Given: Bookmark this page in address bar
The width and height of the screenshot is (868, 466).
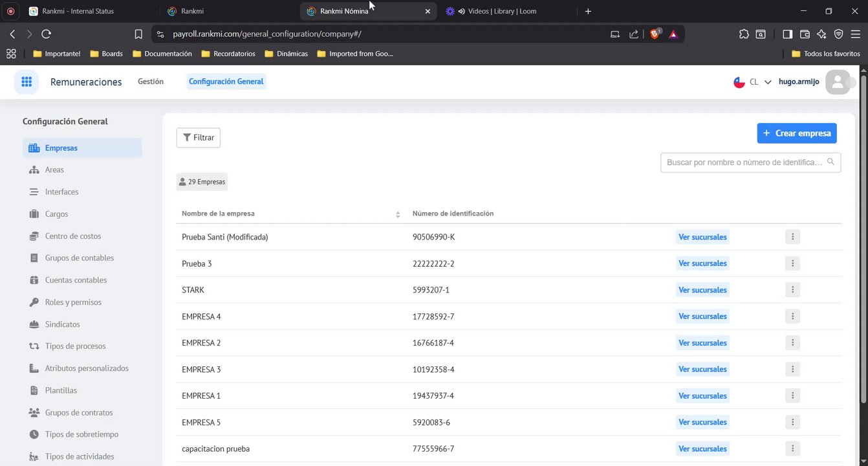Looking at the screenshot, I should coord(138,34).
